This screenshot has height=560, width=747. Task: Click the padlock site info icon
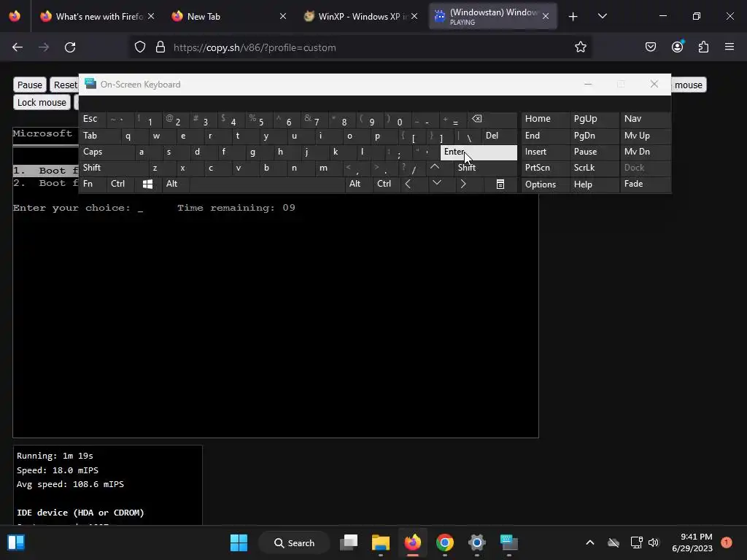click(x=160, y=47)
